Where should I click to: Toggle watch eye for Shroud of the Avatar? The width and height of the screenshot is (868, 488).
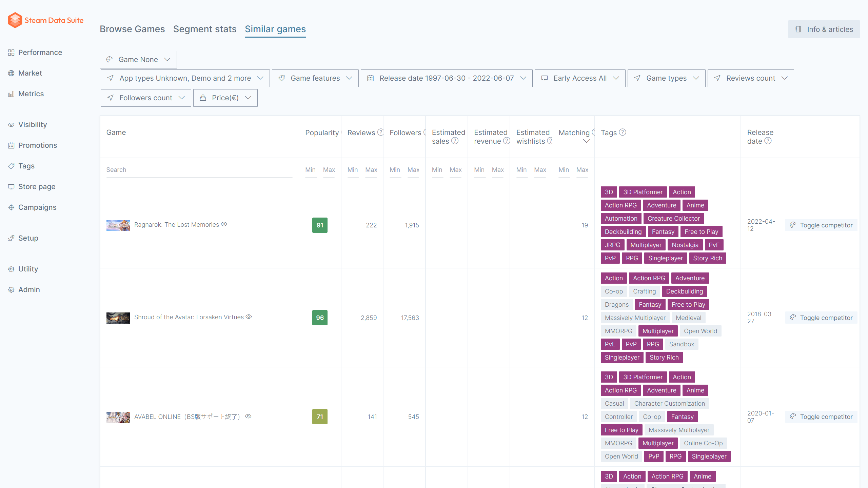[x=249, y=317]
